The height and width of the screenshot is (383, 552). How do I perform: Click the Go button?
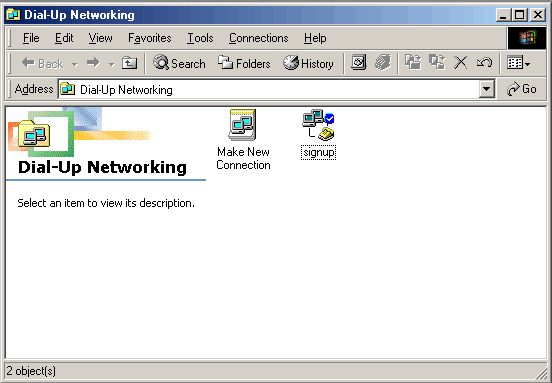point(522,89)
